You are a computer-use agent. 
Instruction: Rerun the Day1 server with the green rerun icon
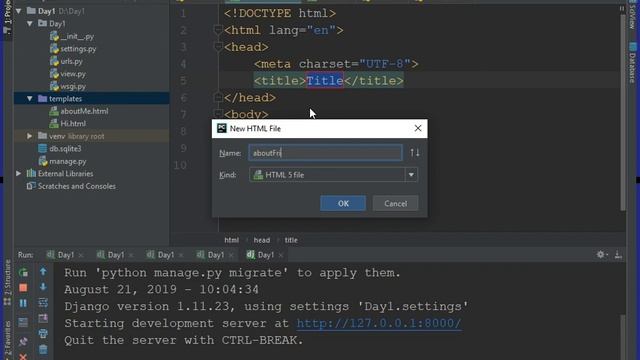tap(23, 272)
